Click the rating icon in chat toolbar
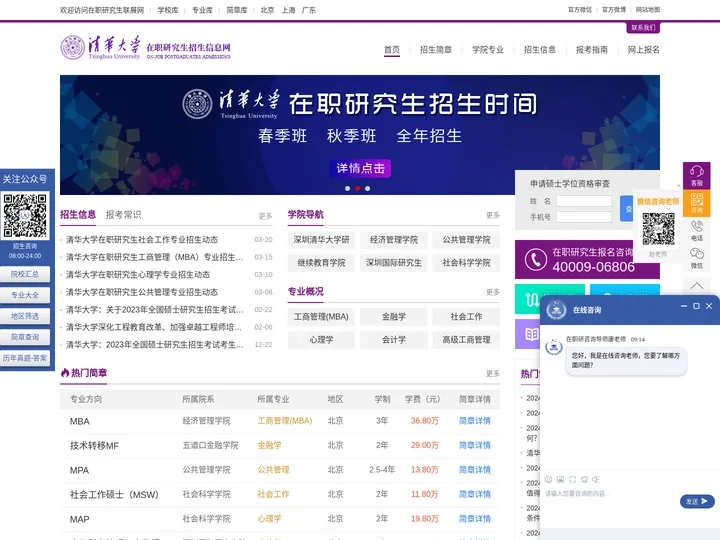 tap(584, 479)
